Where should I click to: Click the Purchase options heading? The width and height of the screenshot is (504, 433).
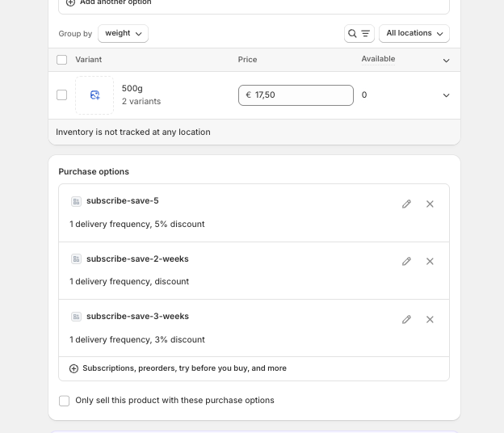coord(94,171)
